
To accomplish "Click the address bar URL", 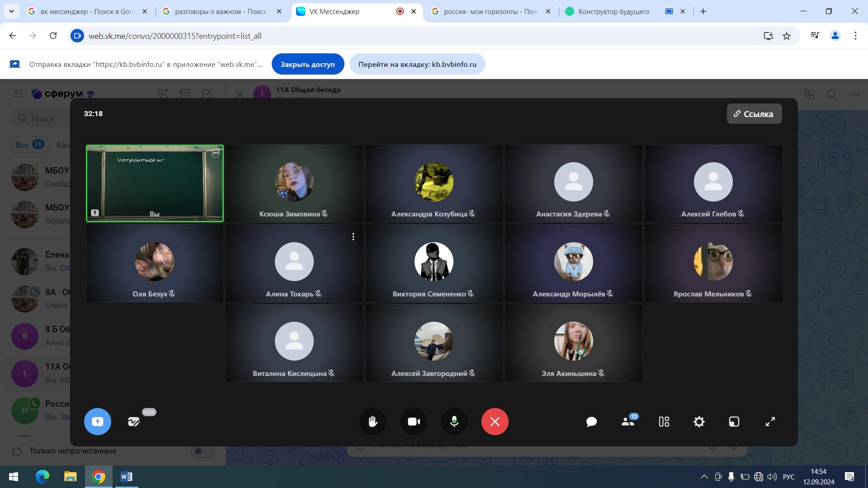I will click(x=175, y=36).
